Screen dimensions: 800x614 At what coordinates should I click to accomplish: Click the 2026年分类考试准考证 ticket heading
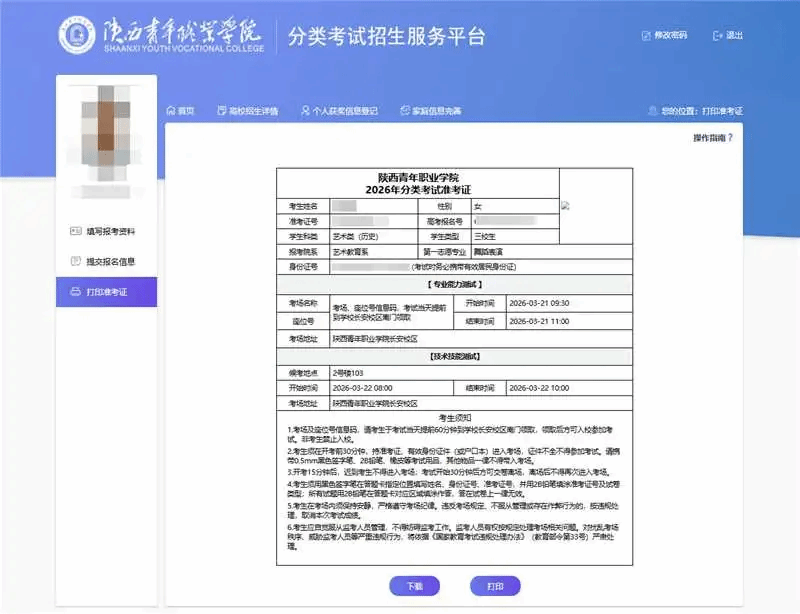click(x=418, y=189)
